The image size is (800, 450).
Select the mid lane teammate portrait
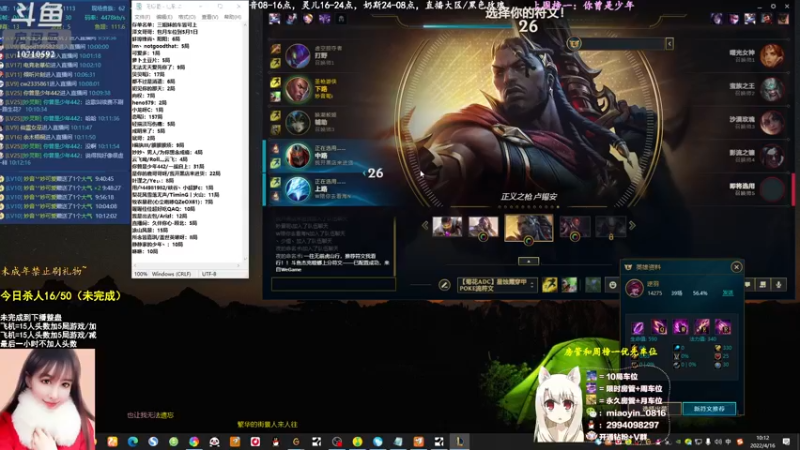pos(297,156)
